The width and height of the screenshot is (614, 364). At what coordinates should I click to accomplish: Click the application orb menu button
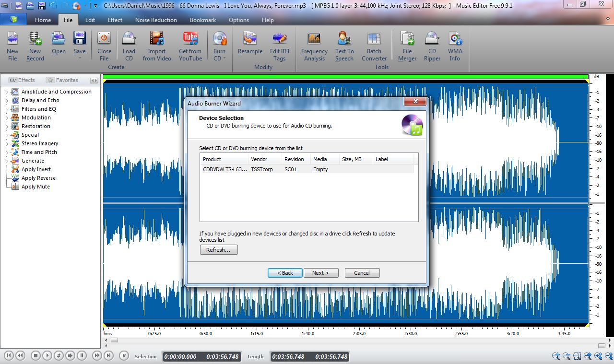pos(13,20)
